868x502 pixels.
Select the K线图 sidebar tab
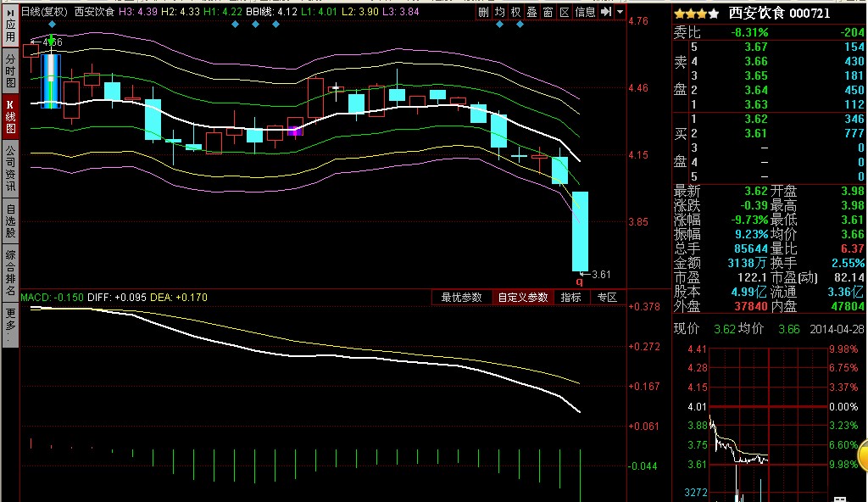click(x=10, y=116)
